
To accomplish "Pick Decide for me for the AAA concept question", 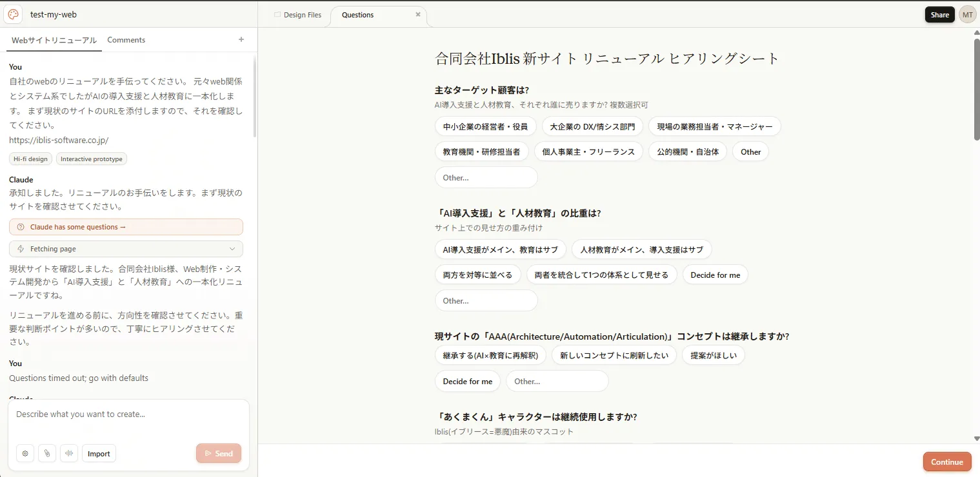I will point(468,381).
